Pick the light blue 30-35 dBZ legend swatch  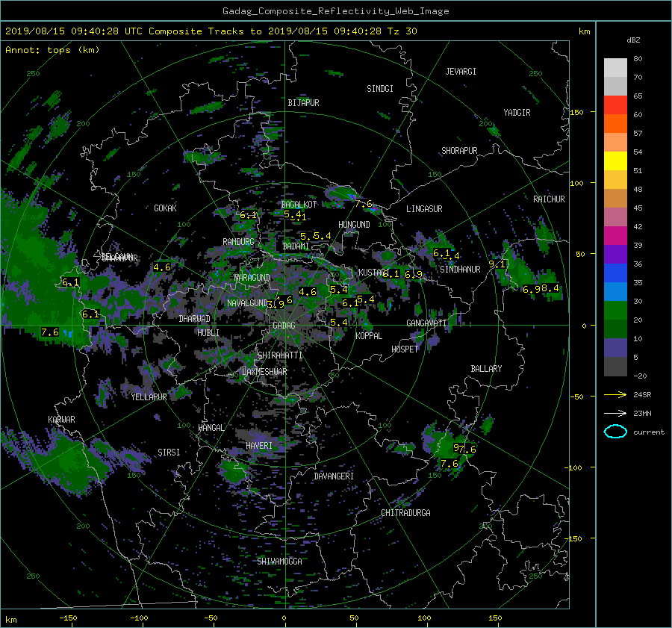click(615, 291)
